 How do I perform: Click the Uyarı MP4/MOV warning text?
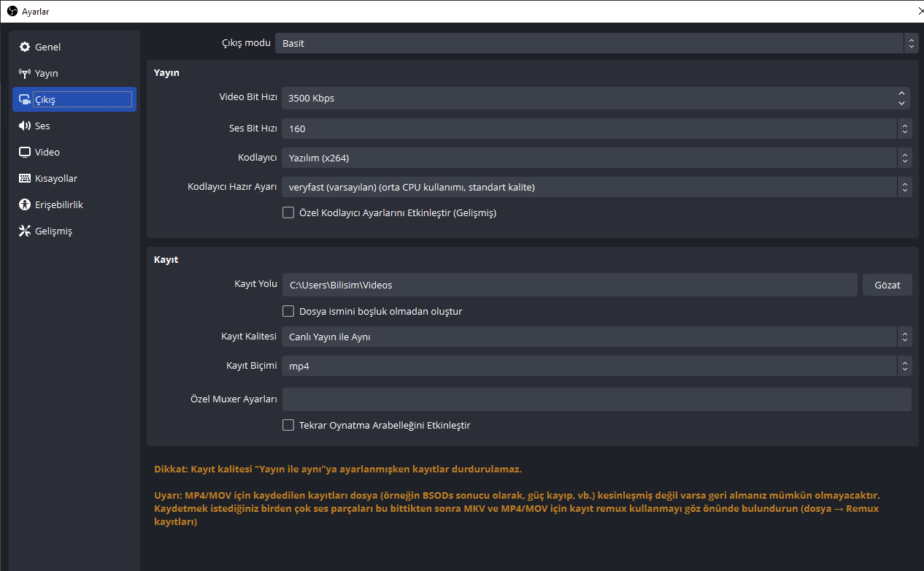(517, 508)
